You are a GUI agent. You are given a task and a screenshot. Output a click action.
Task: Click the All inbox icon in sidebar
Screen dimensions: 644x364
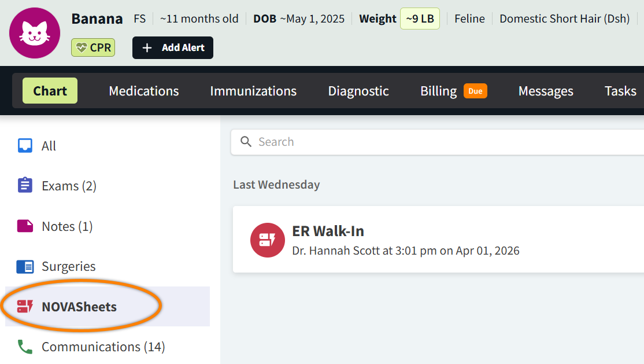[25, 146]
